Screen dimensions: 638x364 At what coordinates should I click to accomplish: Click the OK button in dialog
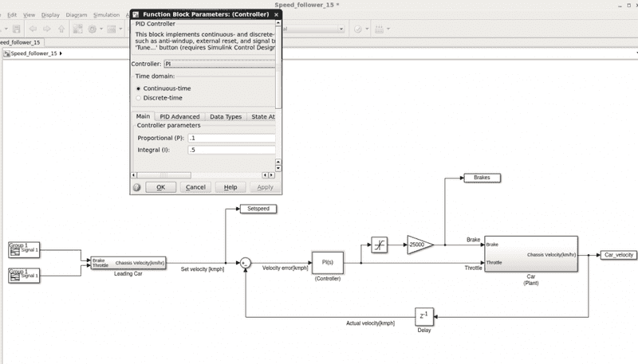[x=160, y=187]
